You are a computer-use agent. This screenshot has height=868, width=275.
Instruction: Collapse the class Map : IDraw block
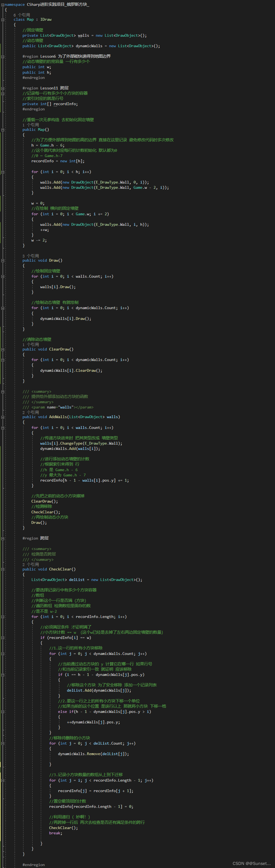3,20
